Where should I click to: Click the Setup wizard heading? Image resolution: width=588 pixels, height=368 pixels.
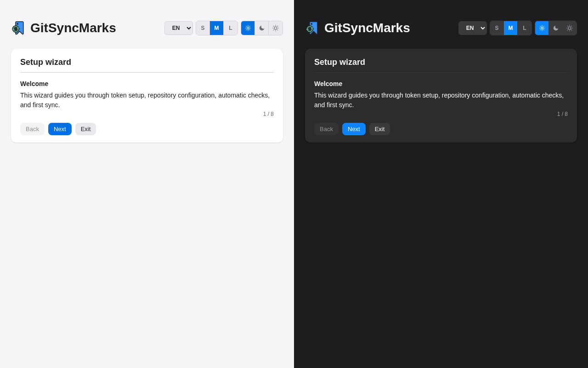coord(45,62)
